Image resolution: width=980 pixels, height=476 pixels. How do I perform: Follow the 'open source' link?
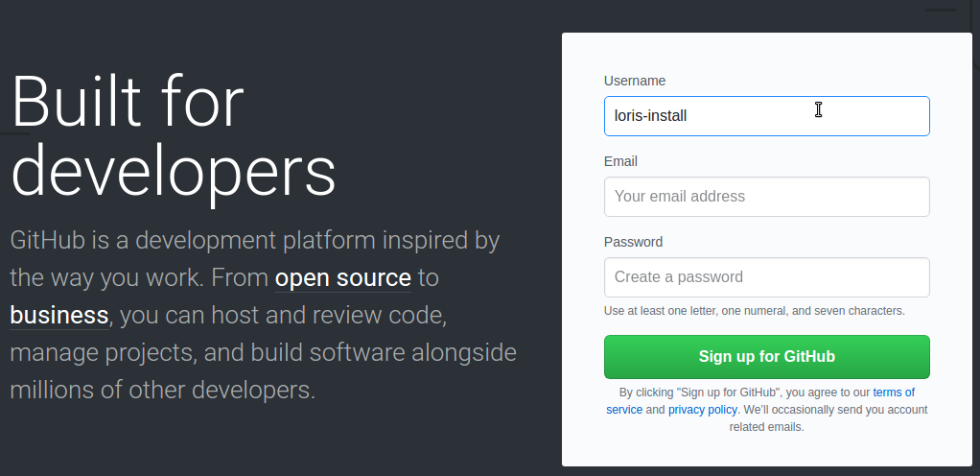click(342, 278)
